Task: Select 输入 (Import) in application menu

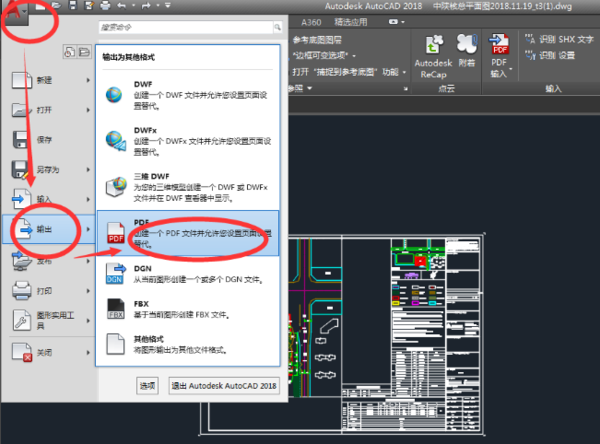Action: (50, 199)
